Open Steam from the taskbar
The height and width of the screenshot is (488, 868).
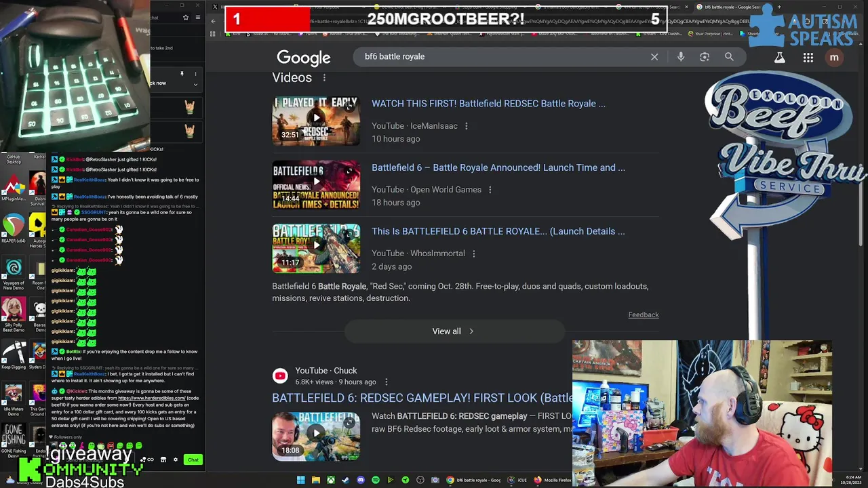[346, 480]
